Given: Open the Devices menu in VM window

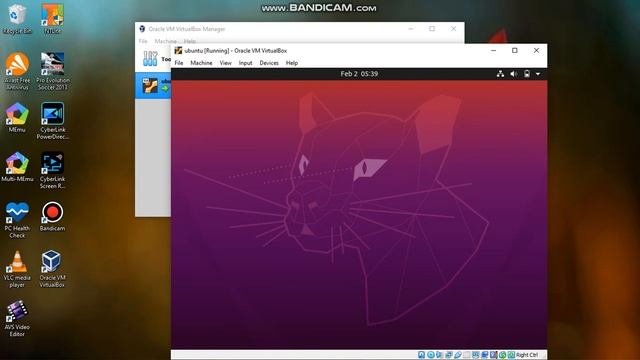Looking at the screenshot, I should [269, 63].
